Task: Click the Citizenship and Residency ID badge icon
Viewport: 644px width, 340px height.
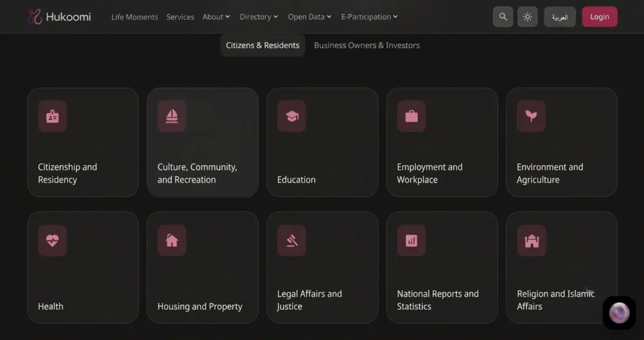Action: [53, 116]
